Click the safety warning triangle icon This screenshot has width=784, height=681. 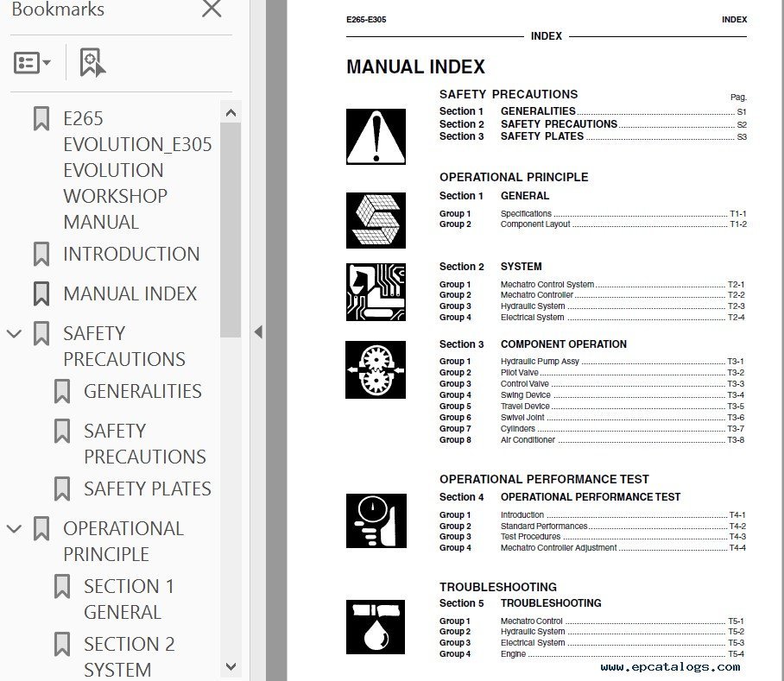pos(376,136)
